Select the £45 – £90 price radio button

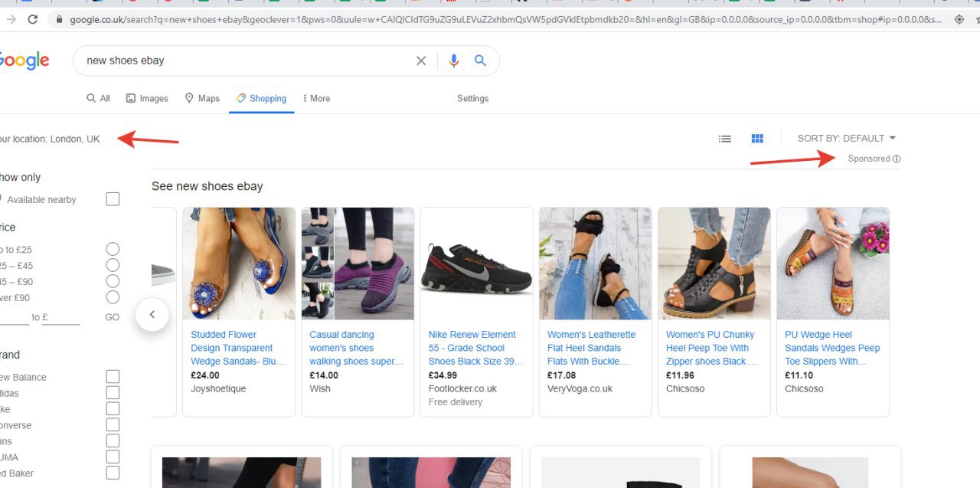tap(113, 281)
